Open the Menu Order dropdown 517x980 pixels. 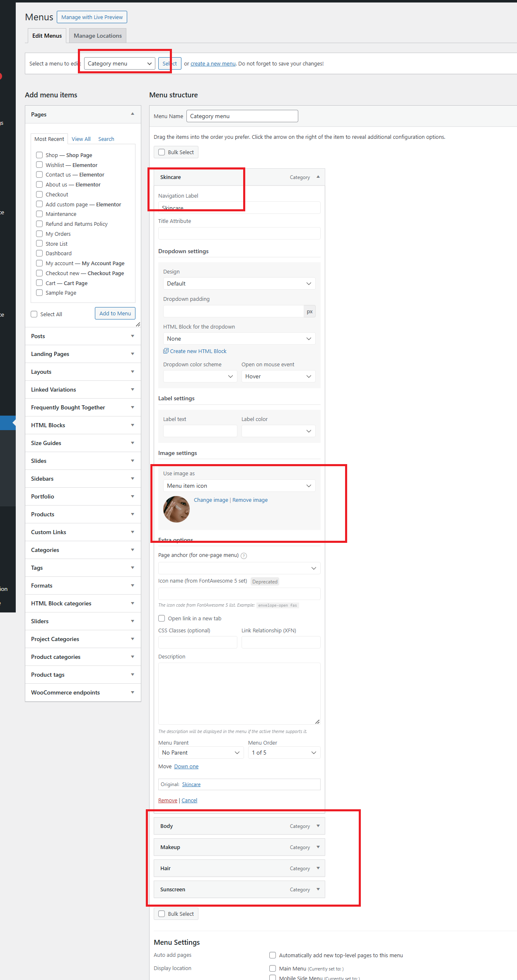click(x=284, y=753)
